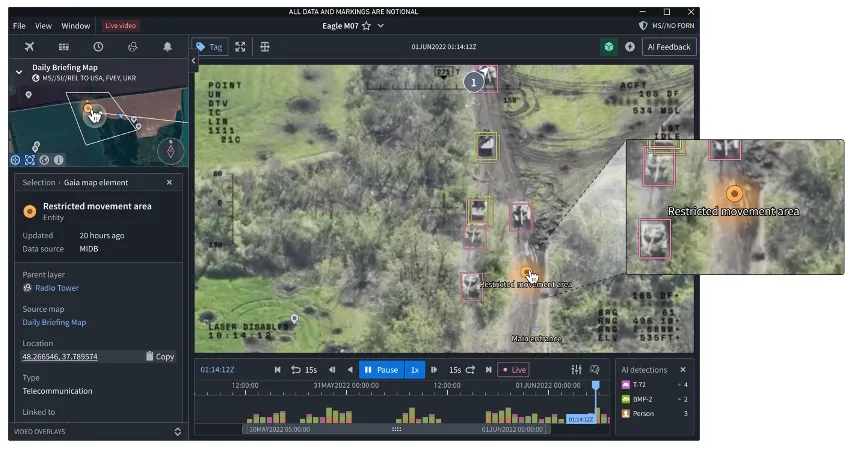Click the AI Feedback button
Image resolution: width=850 pixels, height=450 pixels.
[x=669, y=47]
